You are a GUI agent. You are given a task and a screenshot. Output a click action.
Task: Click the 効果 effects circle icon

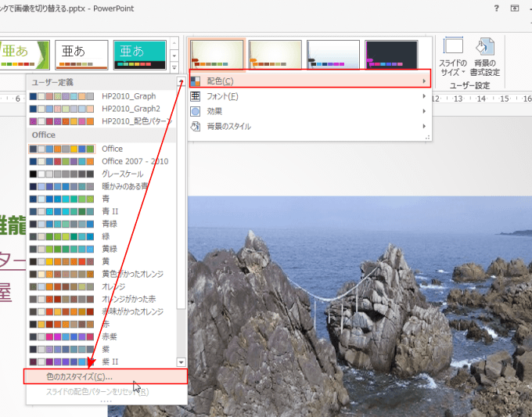[196, 111]
